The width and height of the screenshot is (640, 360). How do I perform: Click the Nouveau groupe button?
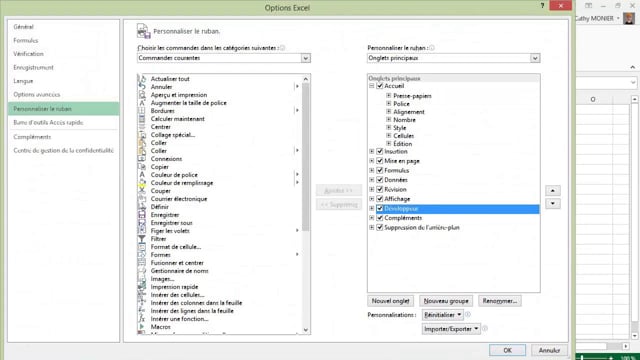(446, 301)
